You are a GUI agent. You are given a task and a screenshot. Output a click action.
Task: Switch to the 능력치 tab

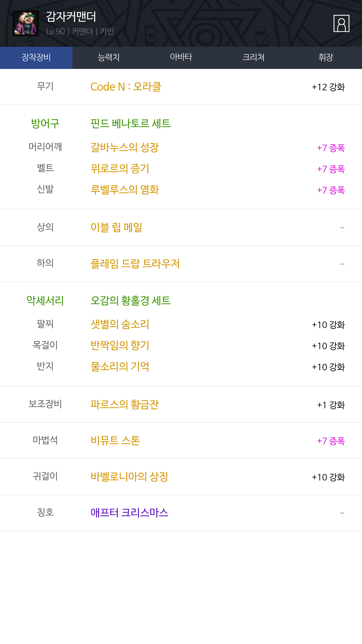pos(109,58)
